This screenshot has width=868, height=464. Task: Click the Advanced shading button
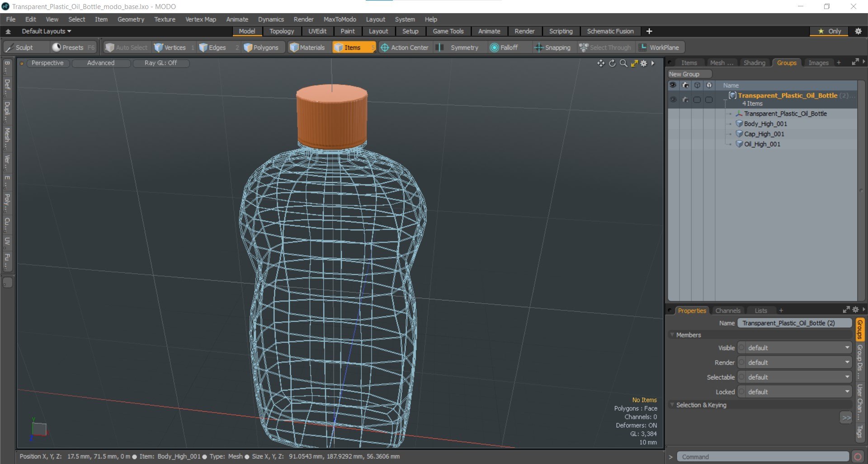pos(101,63)
